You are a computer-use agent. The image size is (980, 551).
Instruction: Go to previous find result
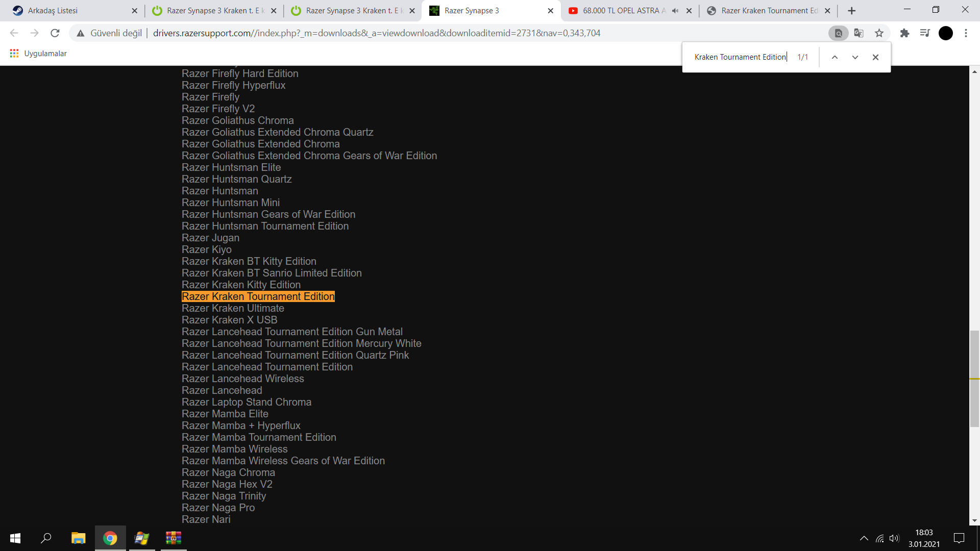835,57
